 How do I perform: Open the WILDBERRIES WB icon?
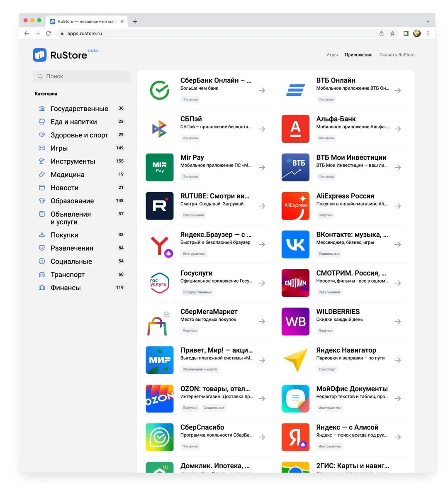tap(295, 322)
